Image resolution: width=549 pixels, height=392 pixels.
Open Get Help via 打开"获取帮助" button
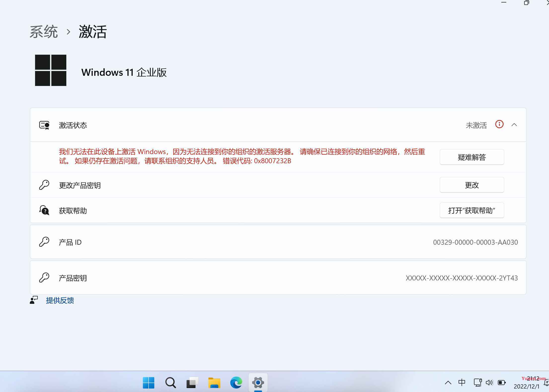point(472,210)
